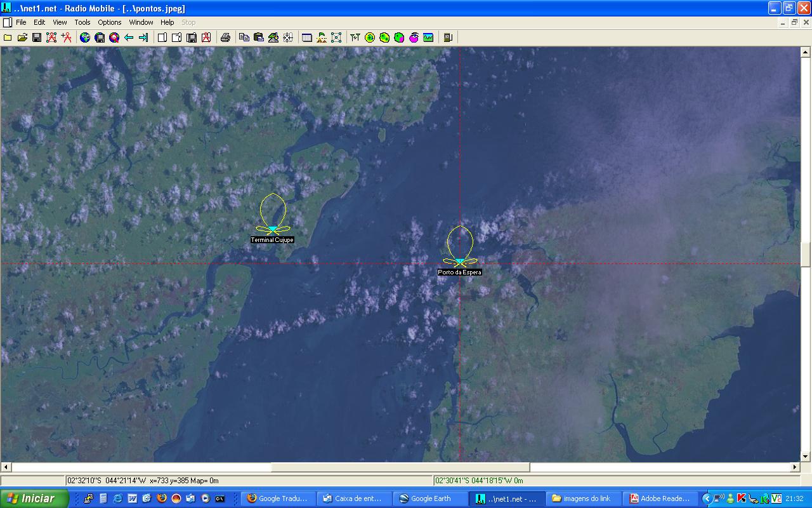Open the View menu
The height and width of the screenshot is (508, 812).
click(60, 22)
